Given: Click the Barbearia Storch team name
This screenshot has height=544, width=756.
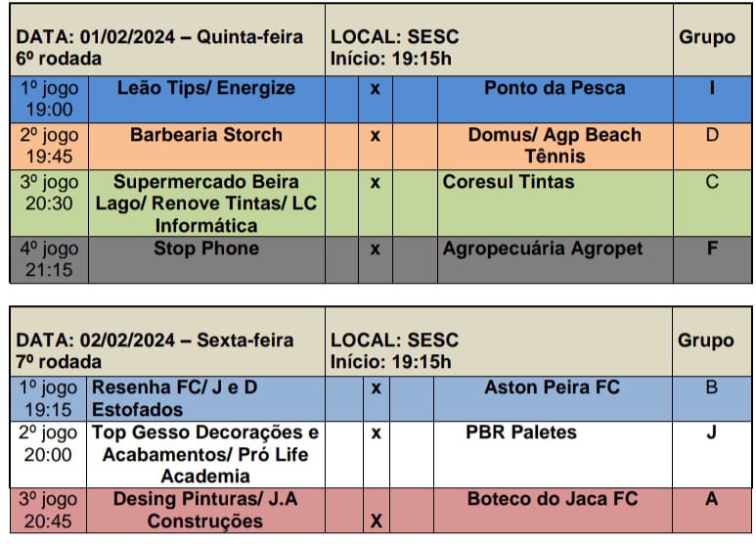Looking at the screenshot, I should (x=205, y=136).
